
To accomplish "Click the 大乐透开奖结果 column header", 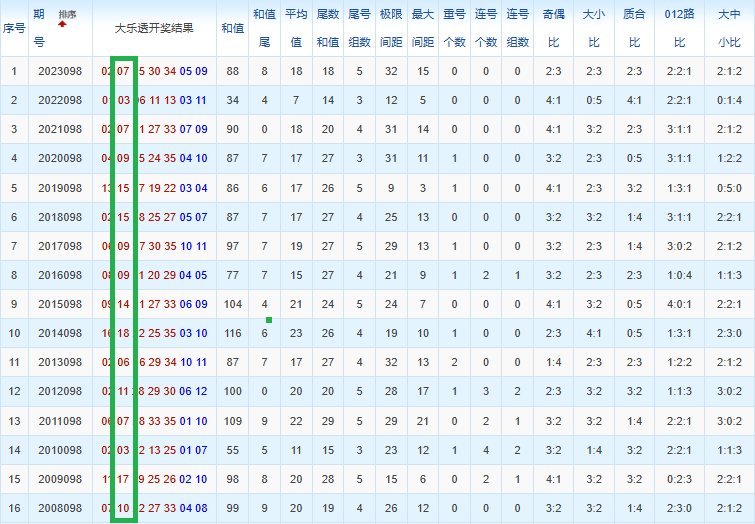I will [x=154, y=28].
